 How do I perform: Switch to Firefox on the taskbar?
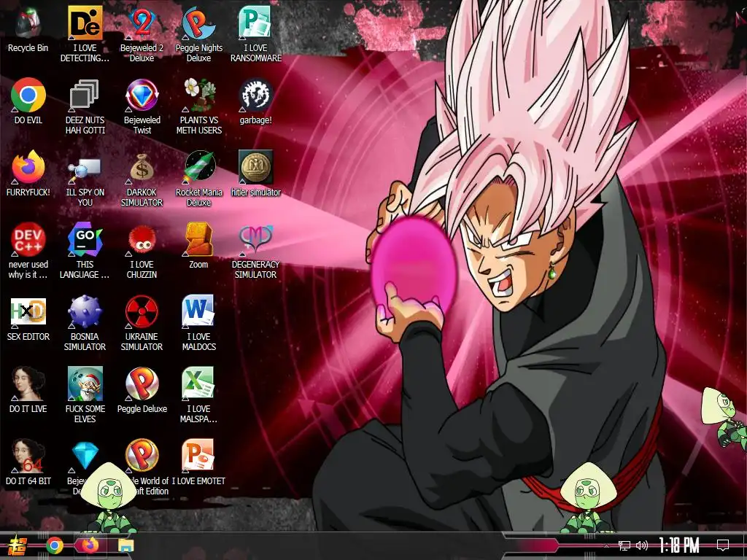pos(90,545)
